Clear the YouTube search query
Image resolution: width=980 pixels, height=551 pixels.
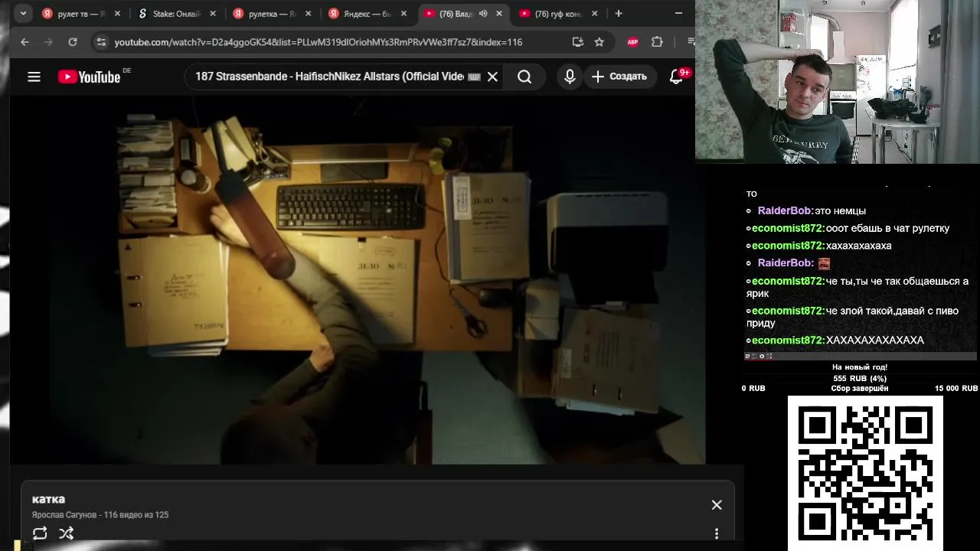492,77
